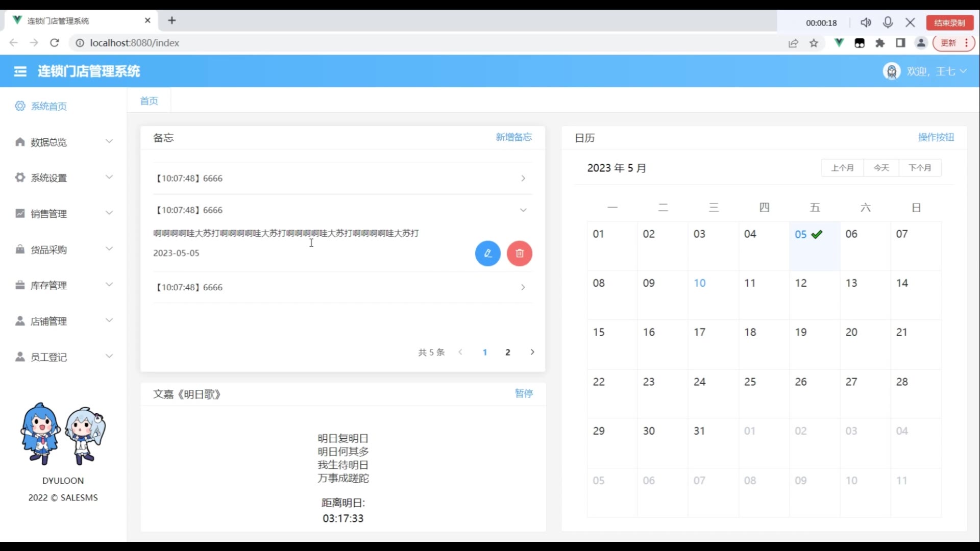Click the bag icon beside 货品采购

pyautogui.click(x=20, y=249)
